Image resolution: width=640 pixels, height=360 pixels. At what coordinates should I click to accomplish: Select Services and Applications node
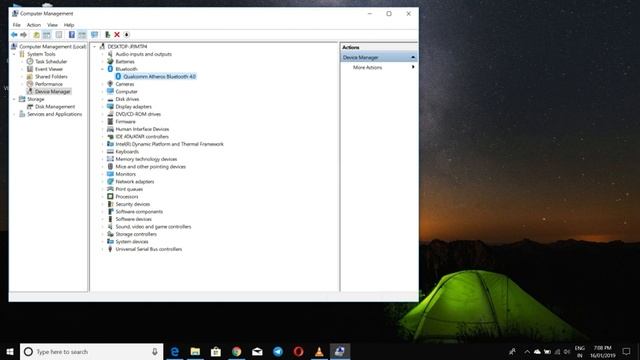[x=54, y=114]
